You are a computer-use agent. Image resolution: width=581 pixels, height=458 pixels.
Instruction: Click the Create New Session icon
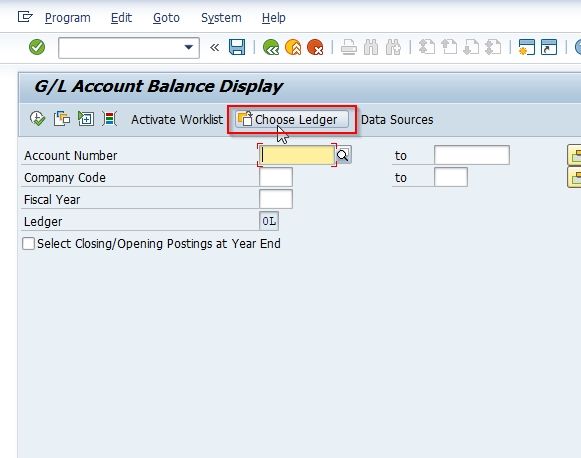pyautogui.click(x=527, y=47)
